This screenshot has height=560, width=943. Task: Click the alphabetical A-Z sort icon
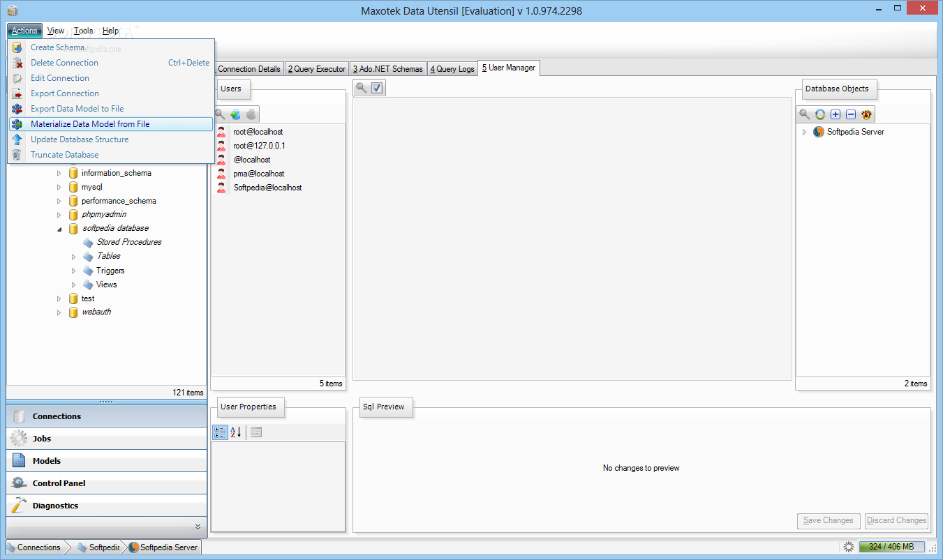coord(236,432)
